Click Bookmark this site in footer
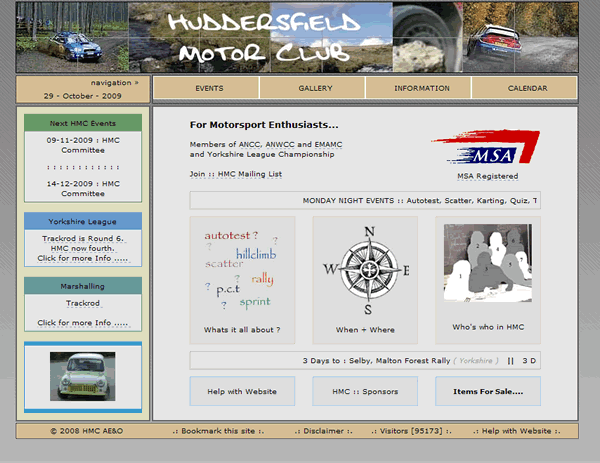 (218, 431)
